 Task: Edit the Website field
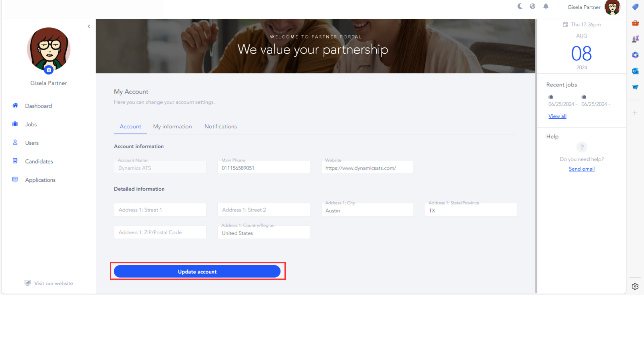pyautogui.click(x=367, y=167)
